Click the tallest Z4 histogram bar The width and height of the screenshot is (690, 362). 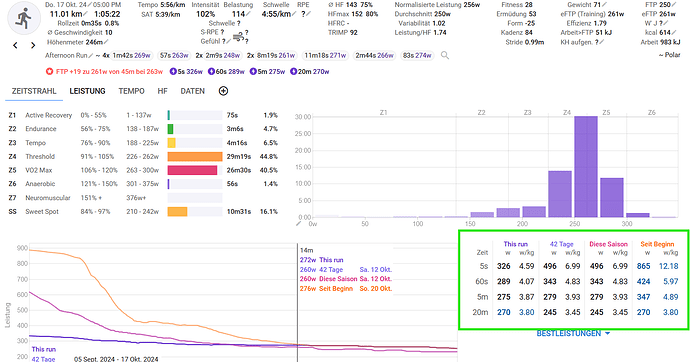tap(586, 167)
